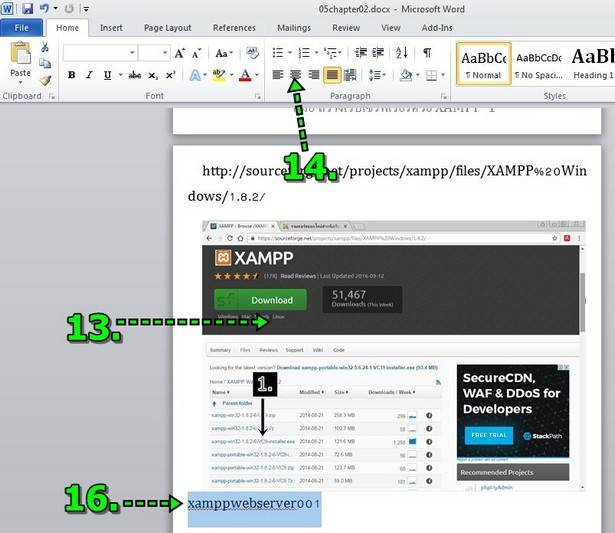Click the Thai Distributed alignment icon
Screen dimensions: 615x533
tap(350, 75)
